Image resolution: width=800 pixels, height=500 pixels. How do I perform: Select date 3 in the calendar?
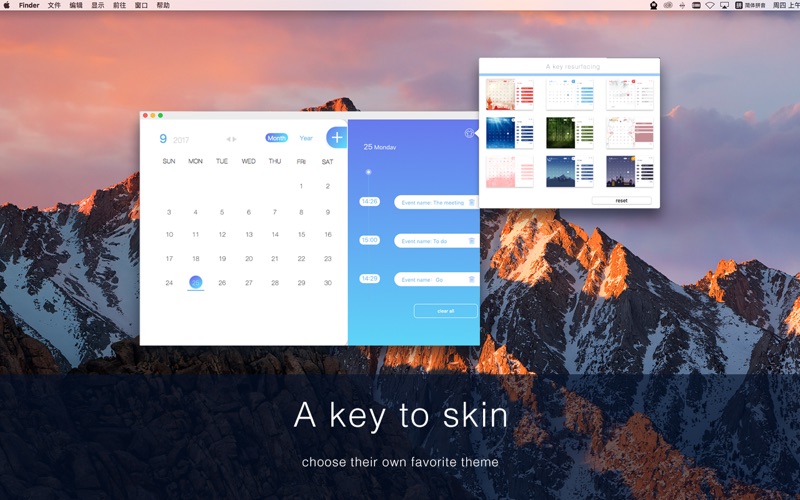pyautogui.click(x=169, y=212)
